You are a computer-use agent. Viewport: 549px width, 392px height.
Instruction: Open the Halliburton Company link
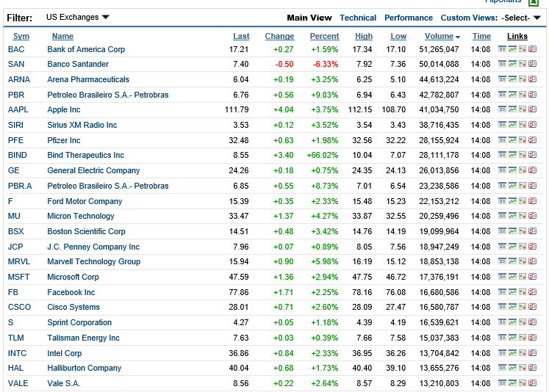coord(84,368)
